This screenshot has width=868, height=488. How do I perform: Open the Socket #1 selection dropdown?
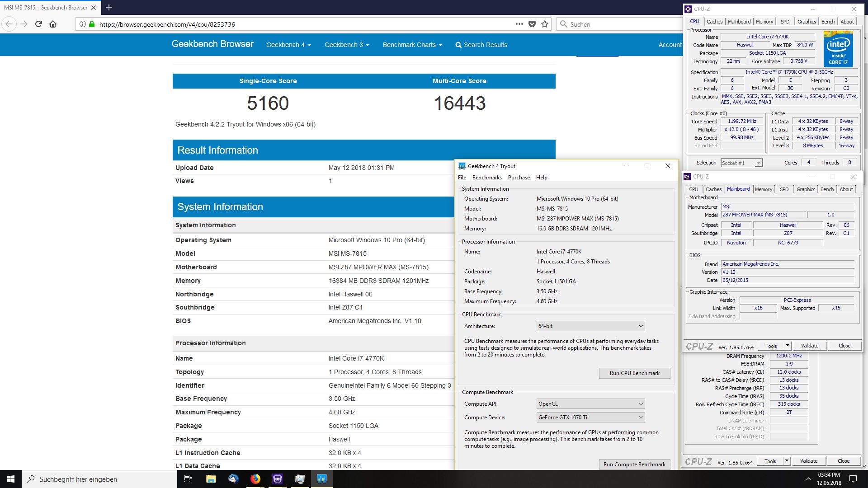[x=741, y=163]
